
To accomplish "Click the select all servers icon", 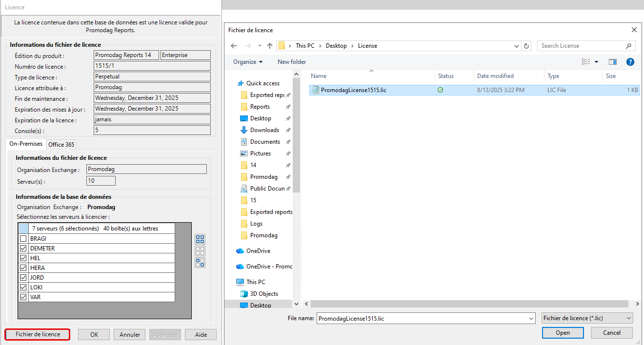I will click(200, 239).
